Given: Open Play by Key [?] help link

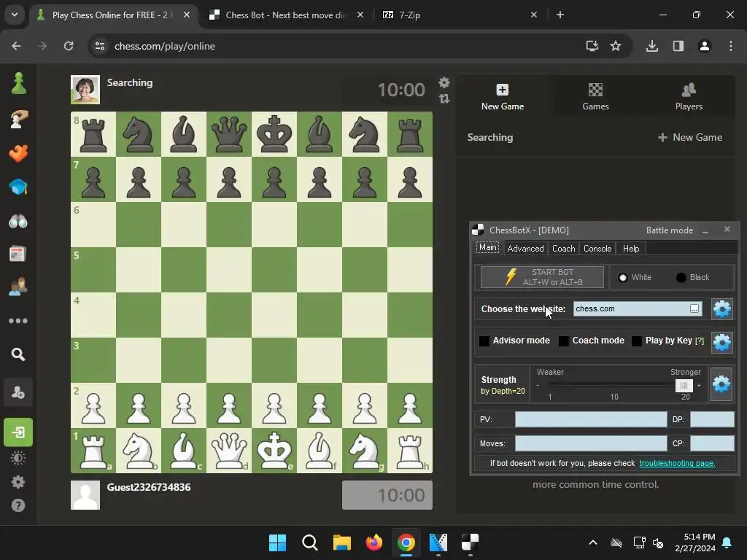Looking at the screenshot, I should click(x=700, y=341).
